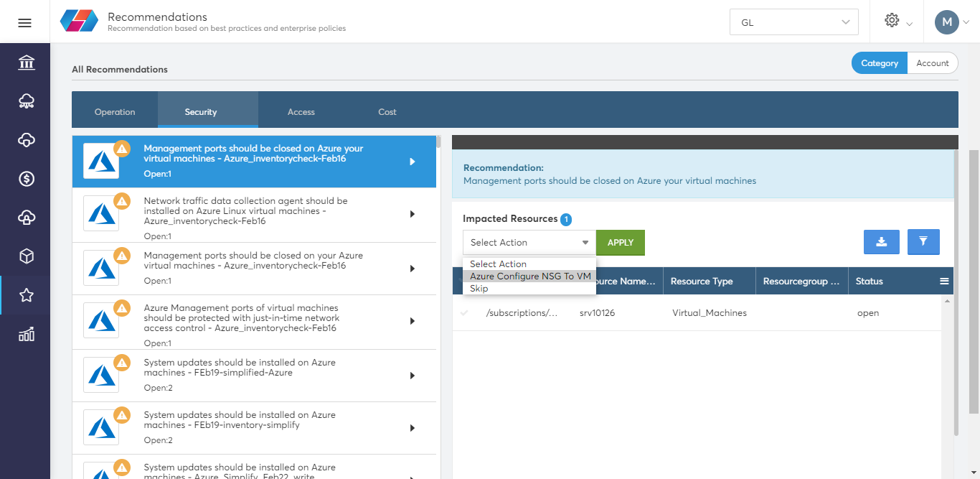The width and height of the screenshot is (980, 479).
Task: Click the bank building sidebar icon
Action: (27, 62)
